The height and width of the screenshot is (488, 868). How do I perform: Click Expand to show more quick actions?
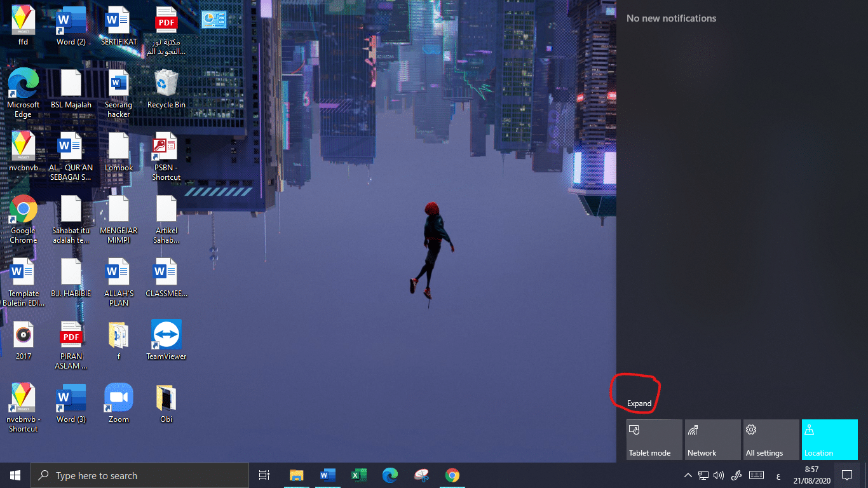(x=639, y=403)
